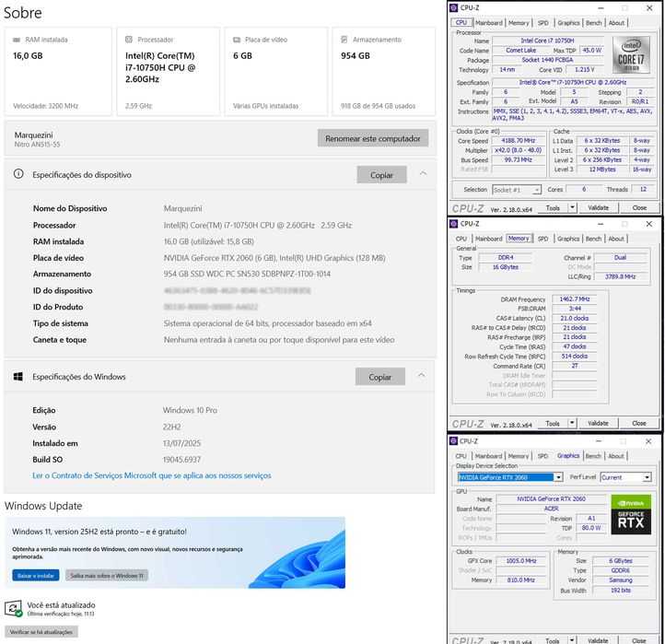
Task: Click Windows 10 Pro edition text
Action: pyautogui.click(x=190, y=410)
